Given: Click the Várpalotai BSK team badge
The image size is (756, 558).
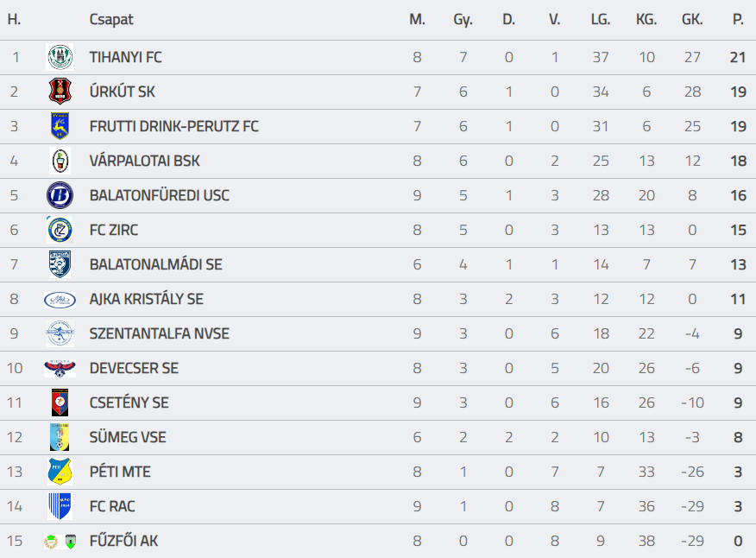Looking at the screenshot, I should coord(60,162).
